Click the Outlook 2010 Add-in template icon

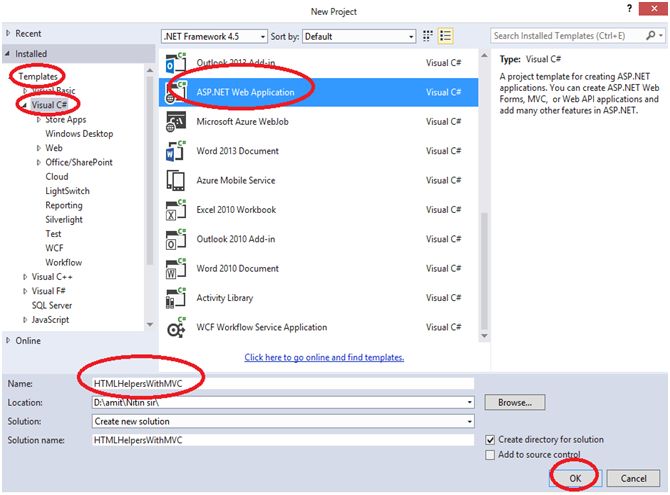[176, 239]
